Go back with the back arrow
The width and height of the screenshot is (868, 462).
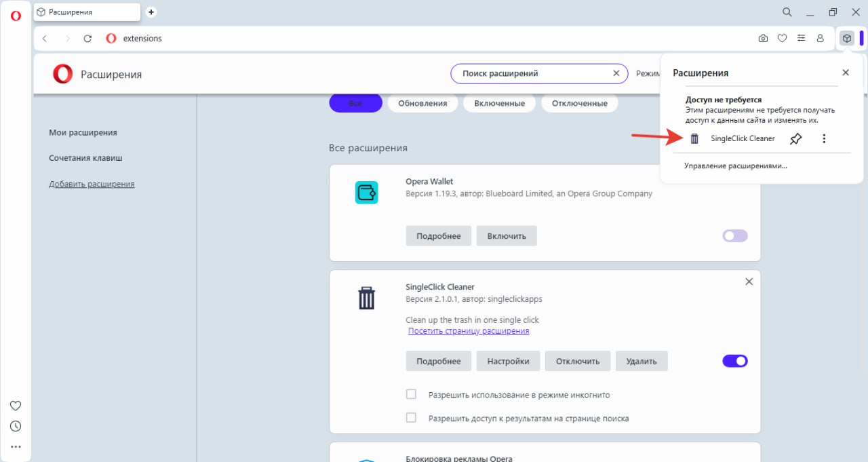(45, 39)
